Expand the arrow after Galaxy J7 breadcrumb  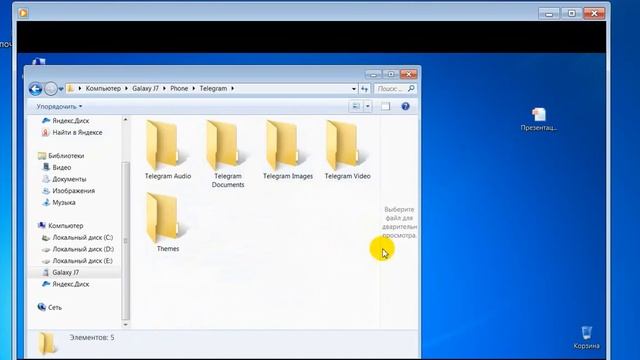pos(164,88)
